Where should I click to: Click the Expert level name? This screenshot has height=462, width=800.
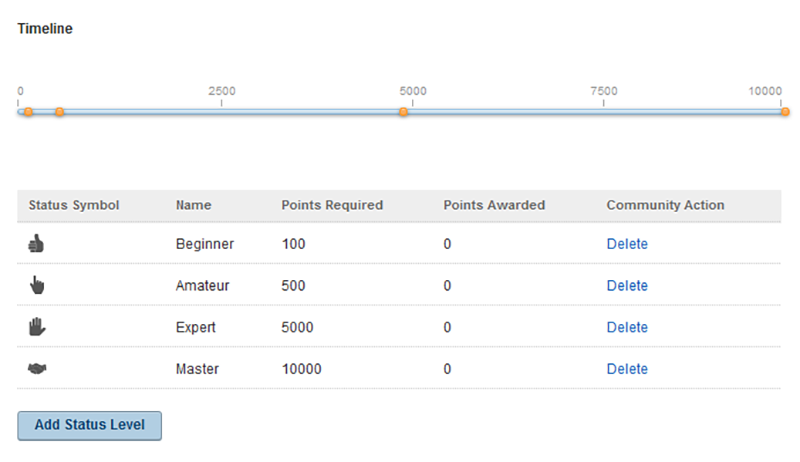tap(196, 327)
